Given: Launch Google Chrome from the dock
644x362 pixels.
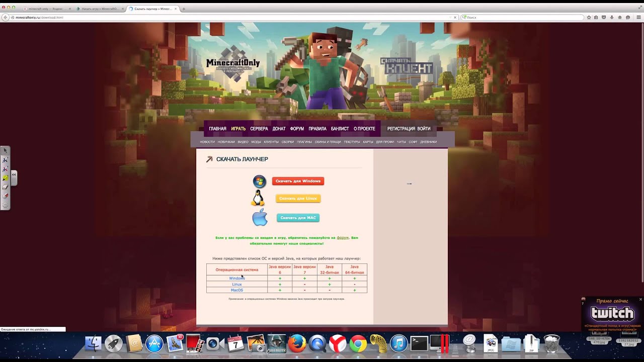Looking at the screenshot, I should (358, 344).
